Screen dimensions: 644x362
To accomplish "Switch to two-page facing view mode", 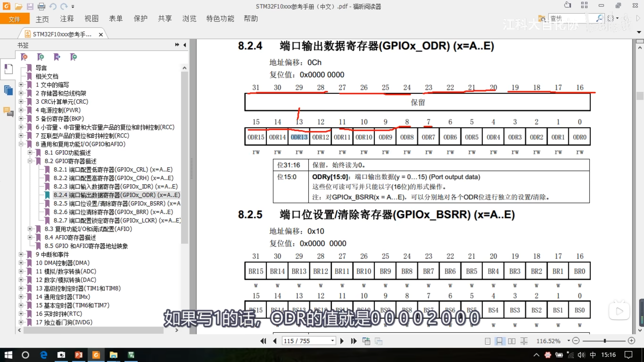I will point(511,341).
